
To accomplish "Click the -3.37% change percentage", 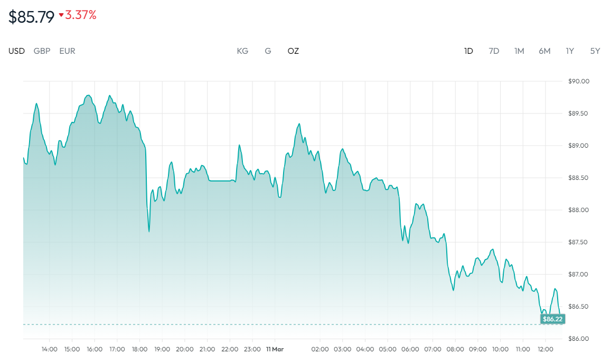I will point(81,15).
